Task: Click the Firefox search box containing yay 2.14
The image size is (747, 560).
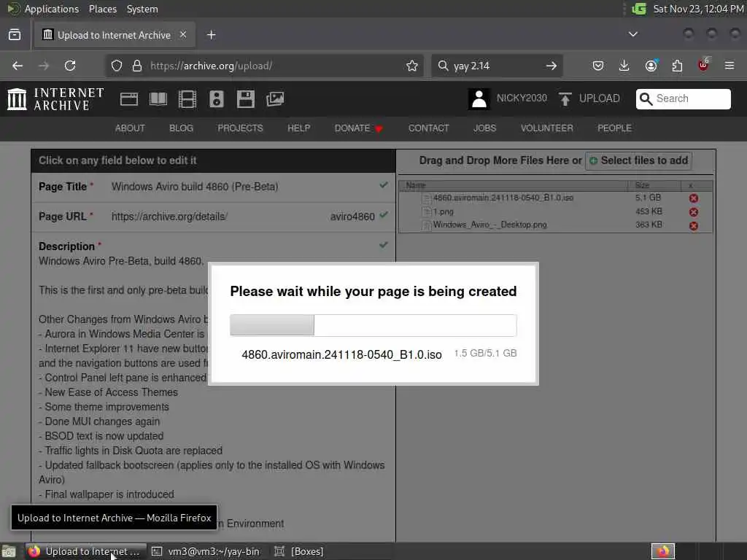Action: pyautogui.click(x=497, y=66)
